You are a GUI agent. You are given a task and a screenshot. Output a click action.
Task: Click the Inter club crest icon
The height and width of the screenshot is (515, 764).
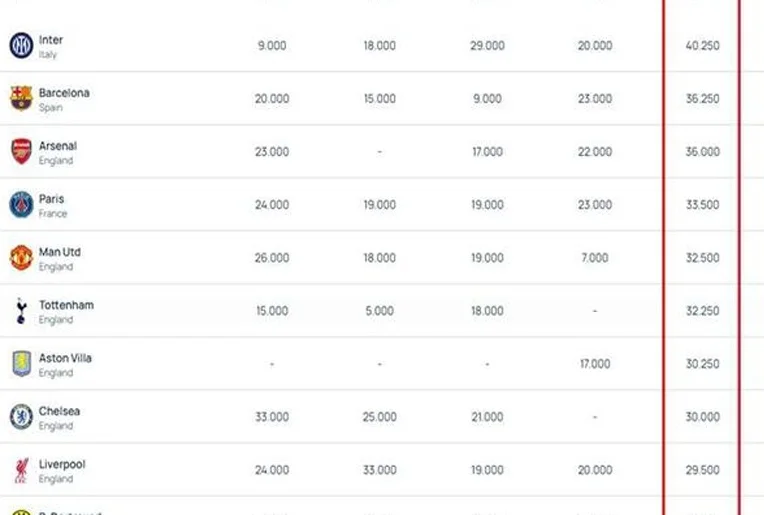pos(21,45)
